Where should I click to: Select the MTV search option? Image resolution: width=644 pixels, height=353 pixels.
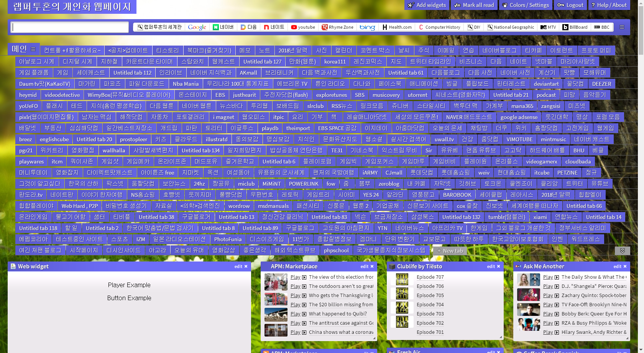[x=548, y=27]
